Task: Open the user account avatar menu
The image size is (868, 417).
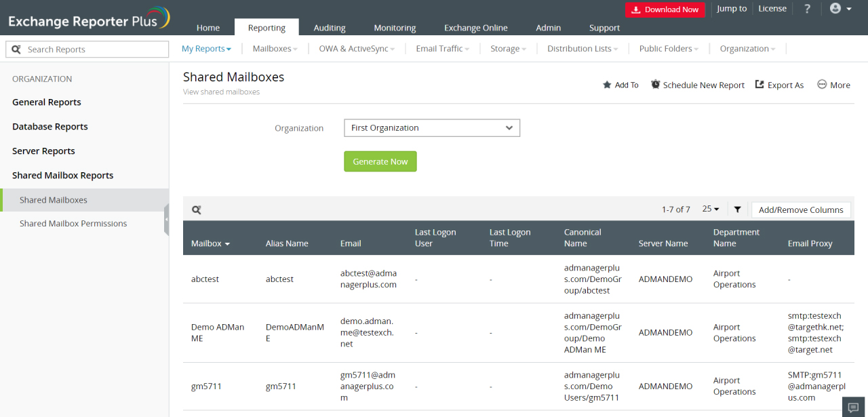Action: click(840, 9)
